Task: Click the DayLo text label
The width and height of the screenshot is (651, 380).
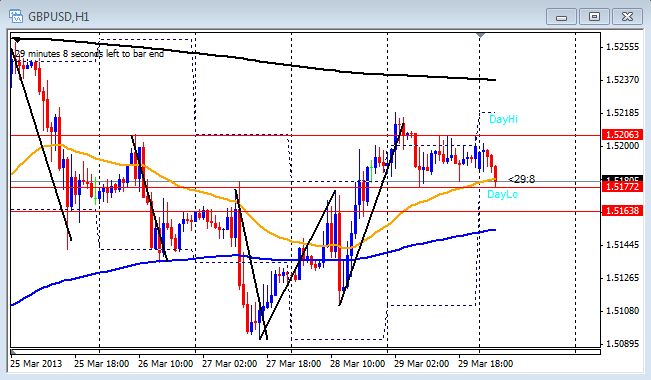Action: [x=502, y=194]
